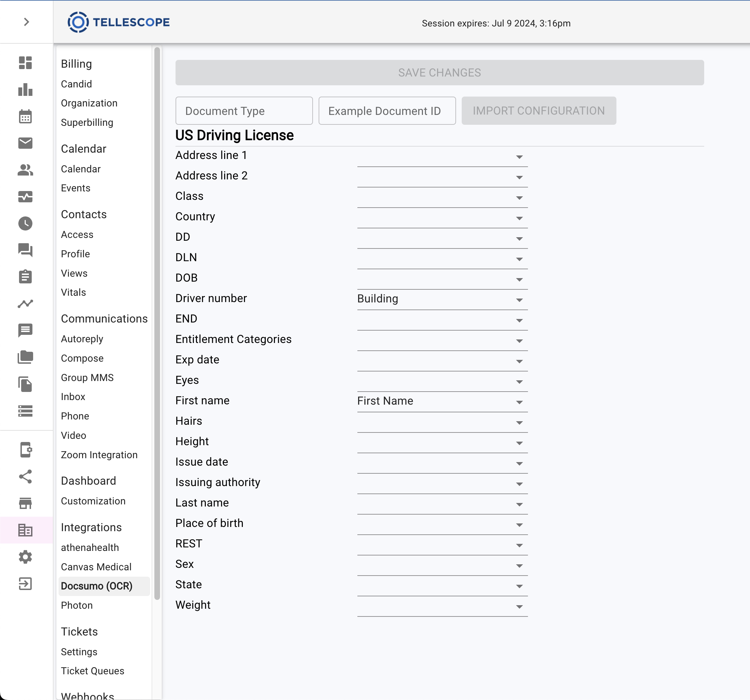The height and width of the screenshot is (700, 750).
Task: Open the Issue date mapping dropdown
Action: pyautogui.click(x=442, y=463)
